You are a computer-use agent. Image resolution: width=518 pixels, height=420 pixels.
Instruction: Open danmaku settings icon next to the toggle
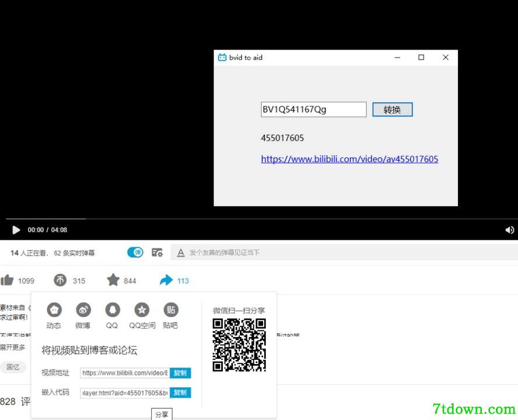[157, 253]
